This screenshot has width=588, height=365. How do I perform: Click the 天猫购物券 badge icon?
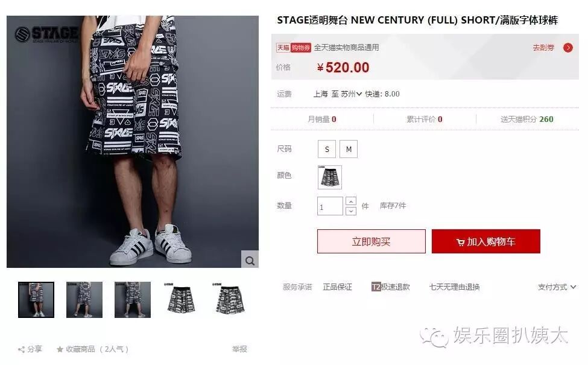pos(294,48)
